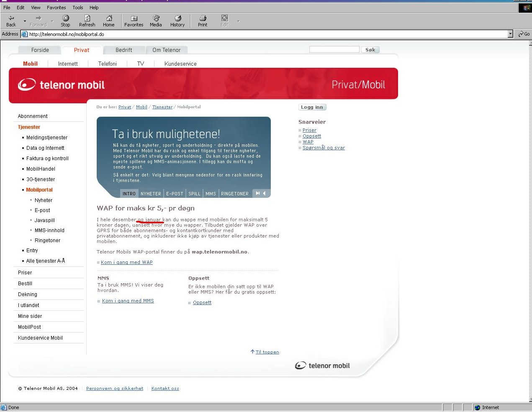Image resolution: width=532 pixels, height=412 pixels.
Task: Open the Favorites toolbar panel icon
Action: [x=134, y=20]
